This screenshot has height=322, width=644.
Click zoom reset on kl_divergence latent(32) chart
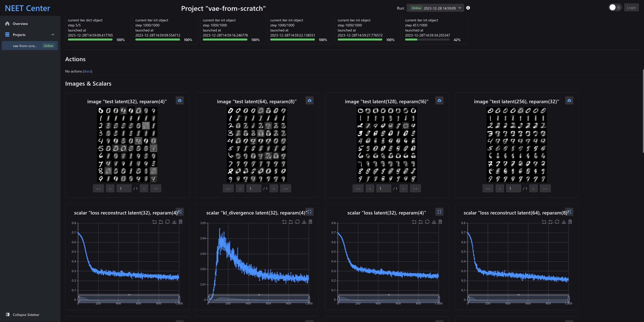click(x=291, y=222)
